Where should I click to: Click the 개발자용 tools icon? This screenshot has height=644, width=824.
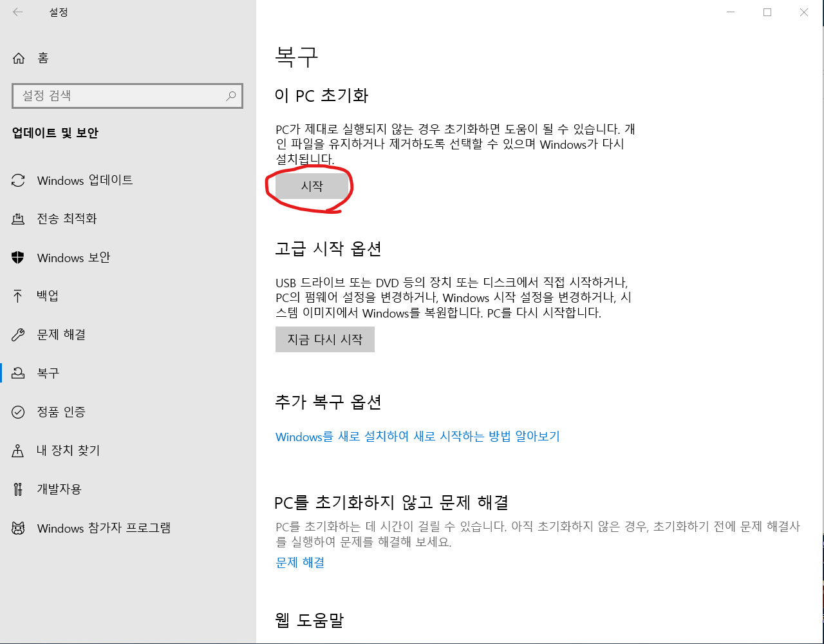[x=18, y=489]
